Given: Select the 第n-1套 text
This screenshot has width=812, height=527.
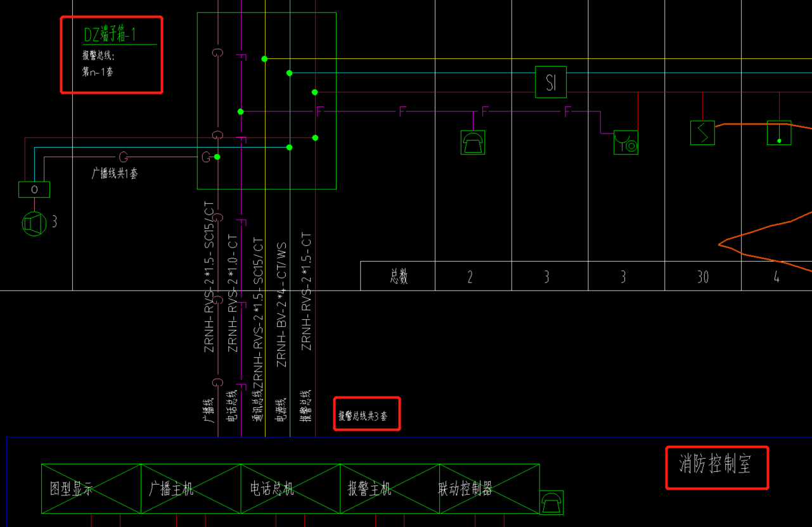Looking at the screenshot, I should pyautogui.click(x=98, y=72).
